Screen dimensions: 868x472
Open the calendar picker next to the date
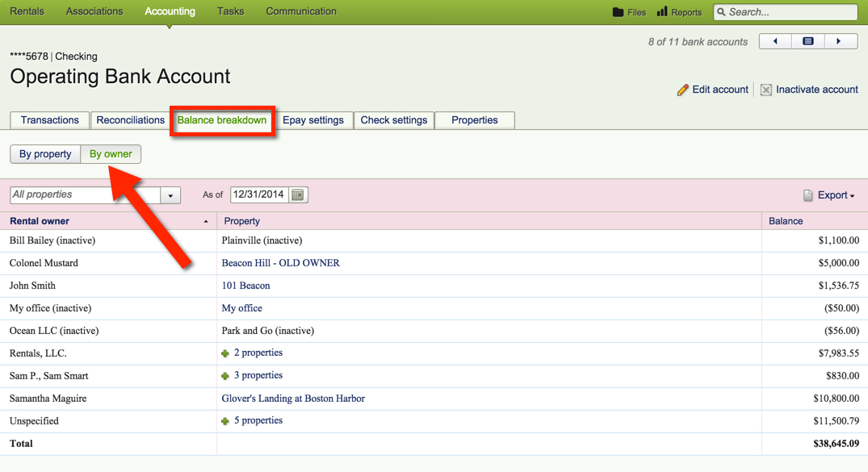297,194
